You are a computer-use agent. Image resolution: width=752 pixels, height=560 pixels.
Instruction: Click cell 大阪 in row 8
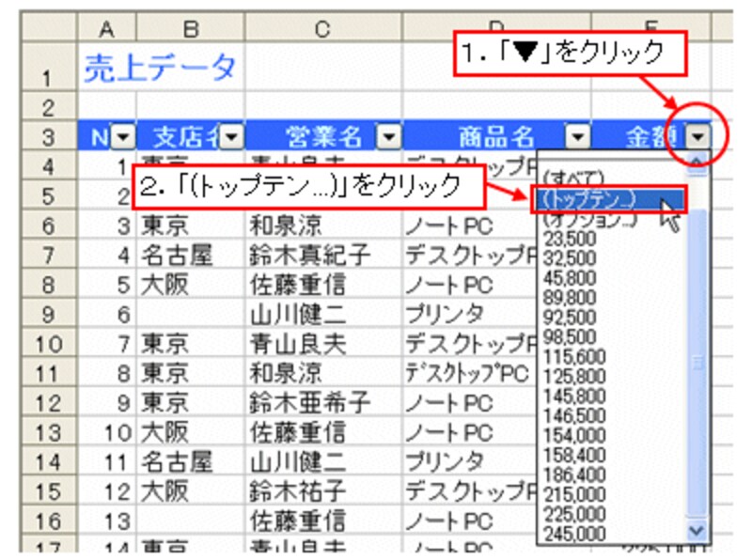click(191, 285)
